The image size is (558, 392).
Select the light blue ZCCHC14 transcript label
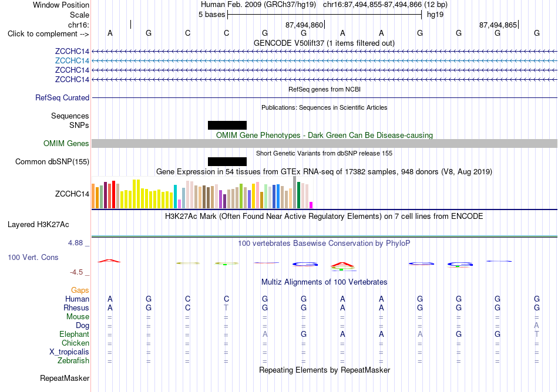[x=72, y=60]
